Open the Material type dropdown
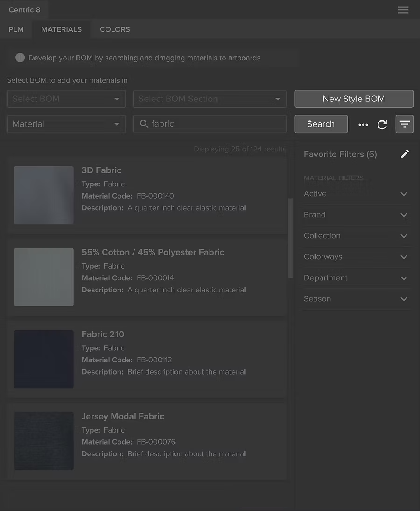 (66, 124)
